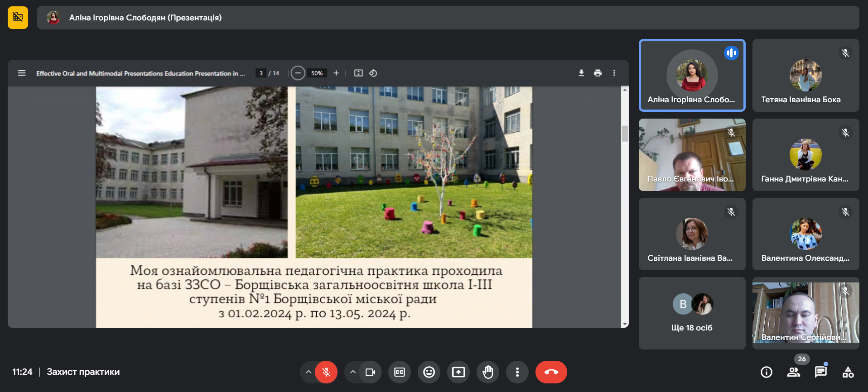Image resolution: width=868 pixels, height=392 pixels.
Task: Click muted mic icon on Павло's tile
Action: tap(731, 133)
